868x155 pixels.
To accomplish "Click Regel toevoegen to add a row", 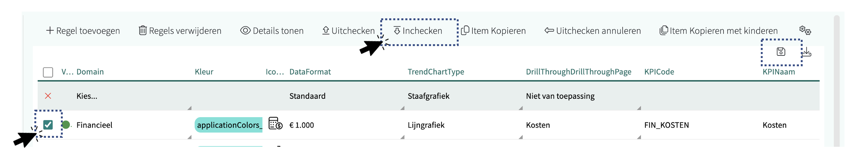I will point(83,31).
